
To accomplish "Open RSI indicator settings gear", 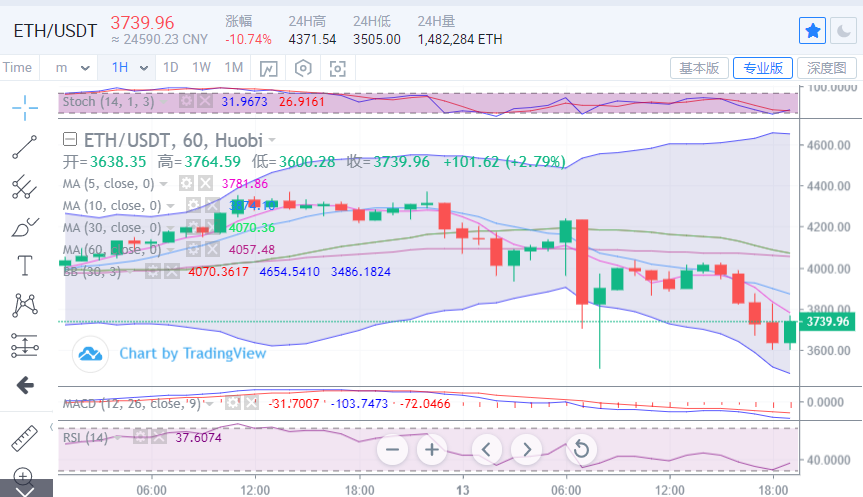I will coord(140,438).
